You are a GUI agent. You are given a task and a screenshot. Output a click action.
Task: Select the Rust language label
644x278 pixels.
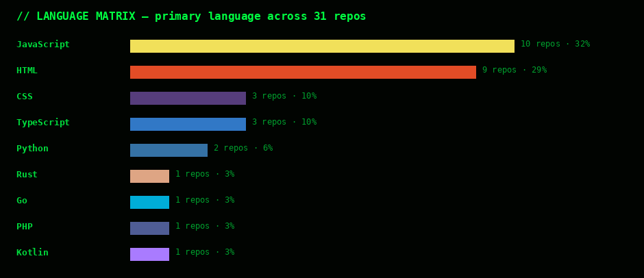(x=27, y=175)
